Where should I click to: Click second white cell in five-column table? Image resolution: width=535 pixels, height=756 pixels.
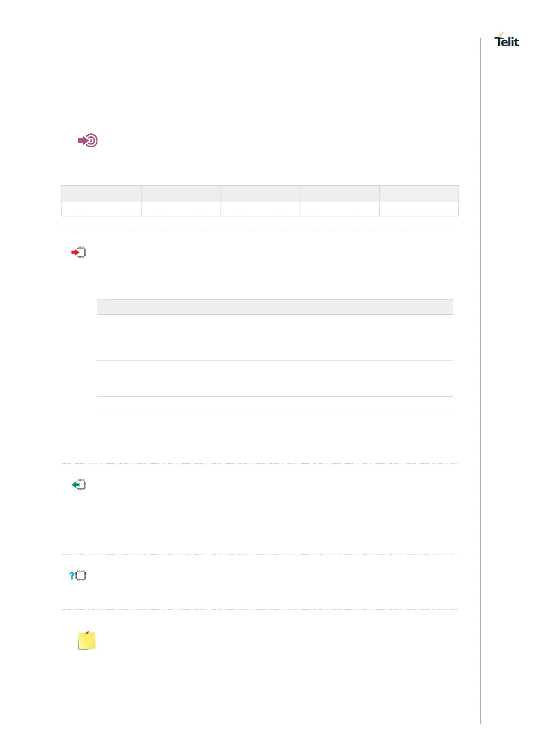(181, 209)
